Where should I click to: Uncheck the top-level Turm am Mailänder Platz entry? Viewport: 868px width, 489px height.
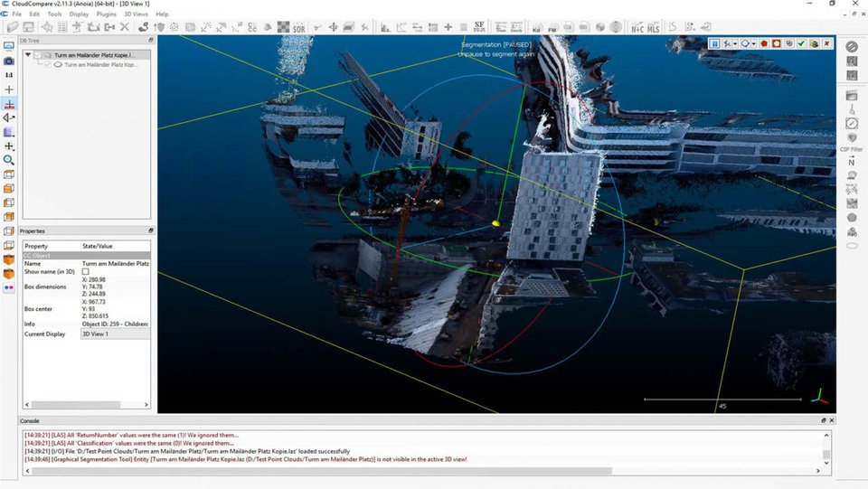(38, 55)
